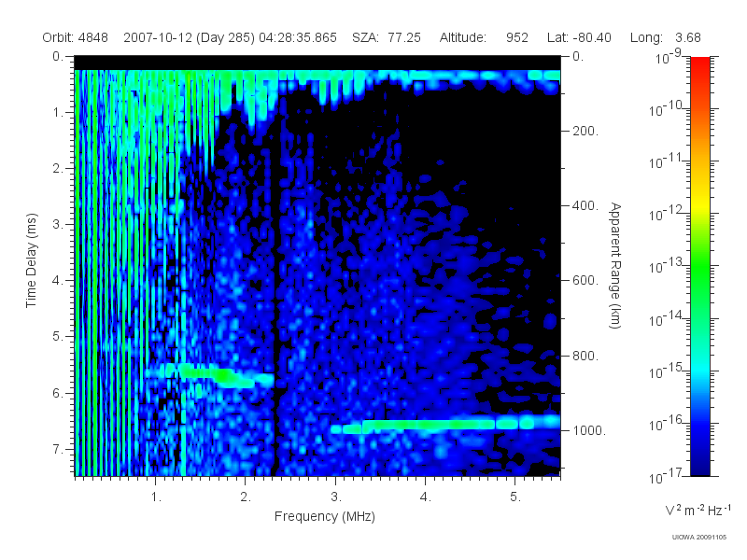Image resolution: width=747 pixels, height=560 pixels.
Task: Click the 'V² m⁻² Hz⁻¹' units label
Action: tap(698, 510)
